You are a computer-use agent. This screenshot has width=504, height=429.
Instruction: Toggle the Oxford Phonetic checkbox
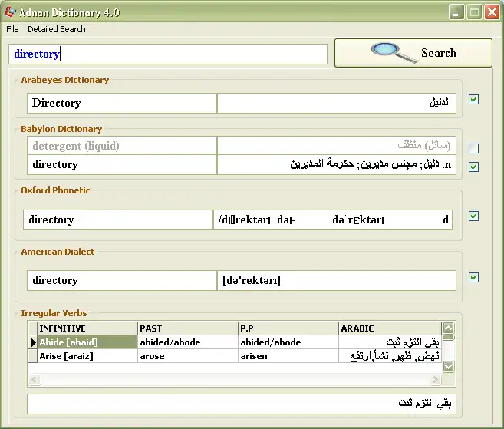tap(473, 216)
